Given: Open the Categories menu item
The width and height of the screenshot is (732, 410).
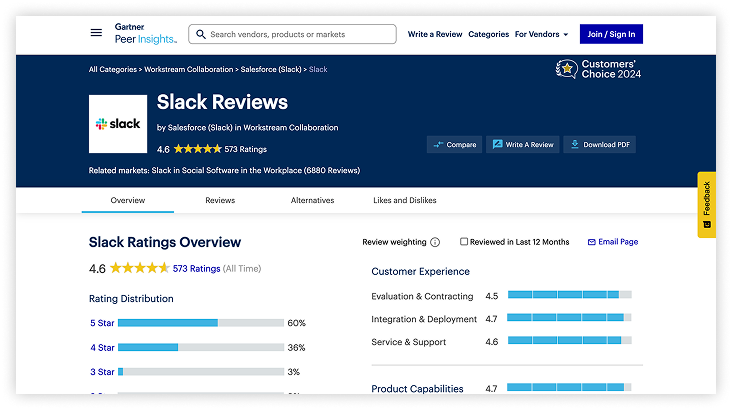Looking at the screenshot, I should [488, 34].
